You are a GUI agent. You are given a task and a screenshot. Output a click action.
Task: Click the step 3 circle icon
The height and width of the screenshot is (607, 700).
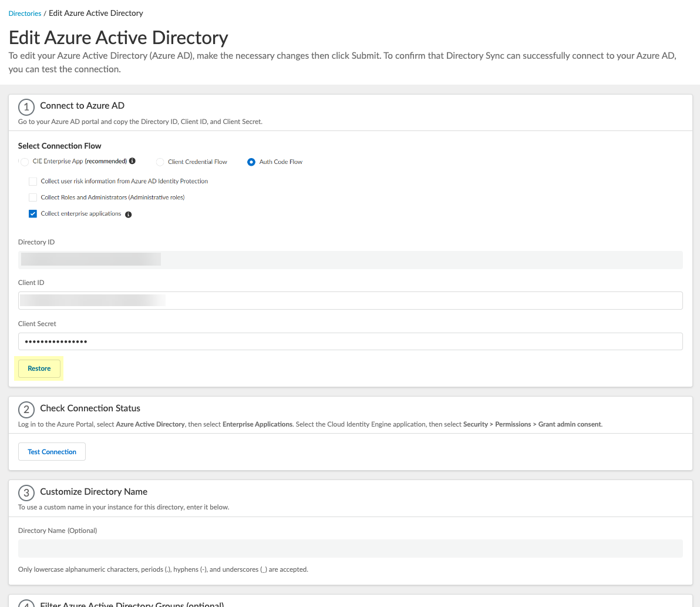pyautogui.click(x=26, y=493)
